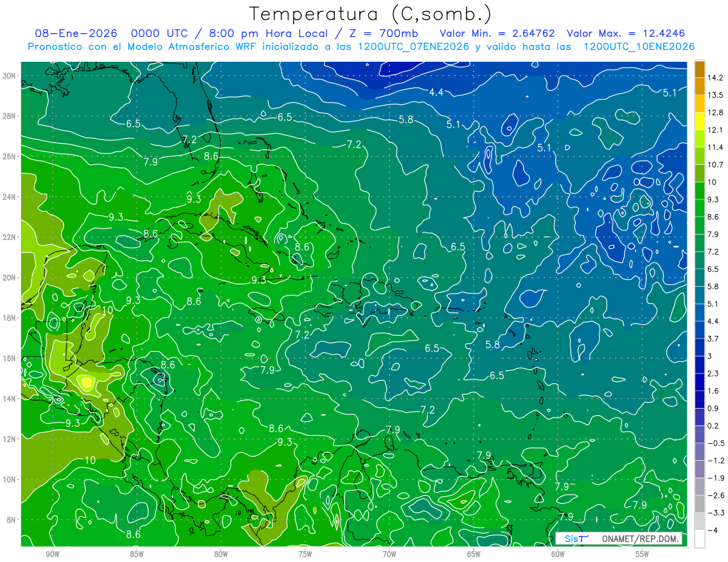Click the '60W' longitude axis label
Image resolution: width=728 pixels, height=562 pixels.
pos(558,554)
